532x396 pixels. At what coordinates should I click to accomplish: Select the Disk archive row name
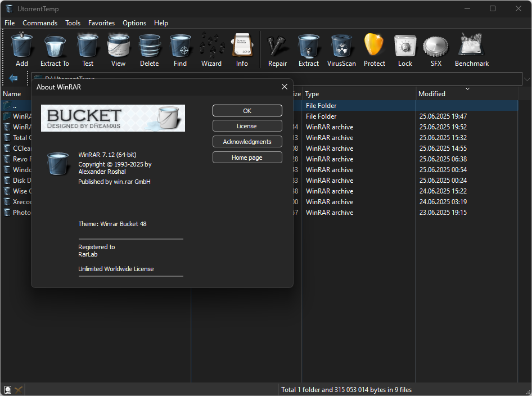click(22, 181)
